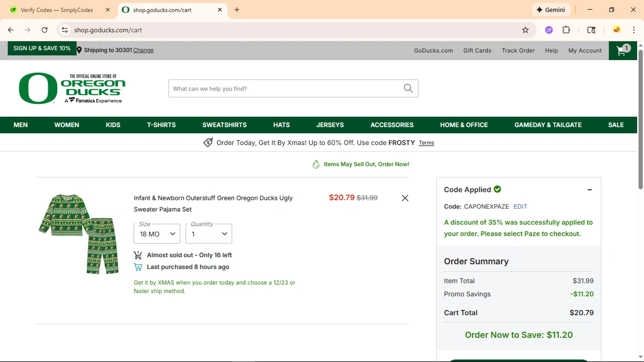Screen dimensions: 644x362
Task: Click the sale price $20.79
Action: [342, 198]
